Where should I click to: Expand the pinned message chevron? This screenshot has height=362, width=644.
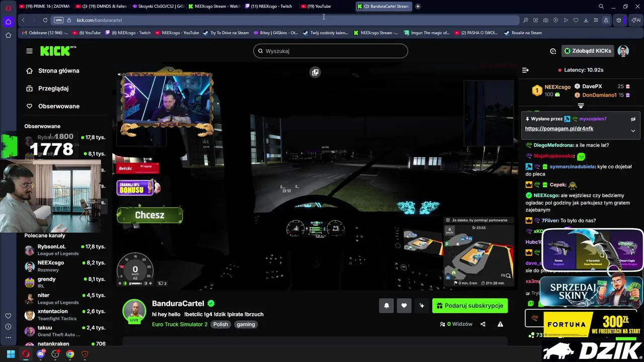pyautogui.click(x=633, y=131)
